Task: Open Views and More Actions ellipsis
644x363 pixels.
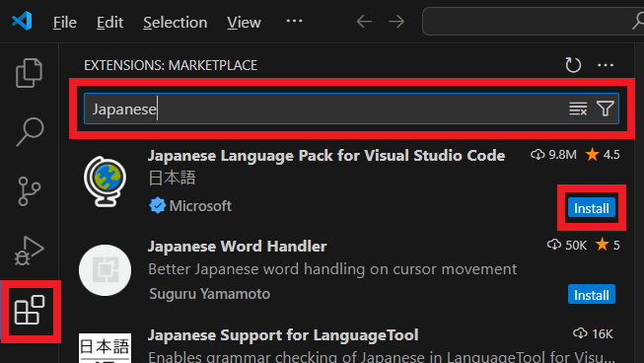Action: click(x=606, y=65)
